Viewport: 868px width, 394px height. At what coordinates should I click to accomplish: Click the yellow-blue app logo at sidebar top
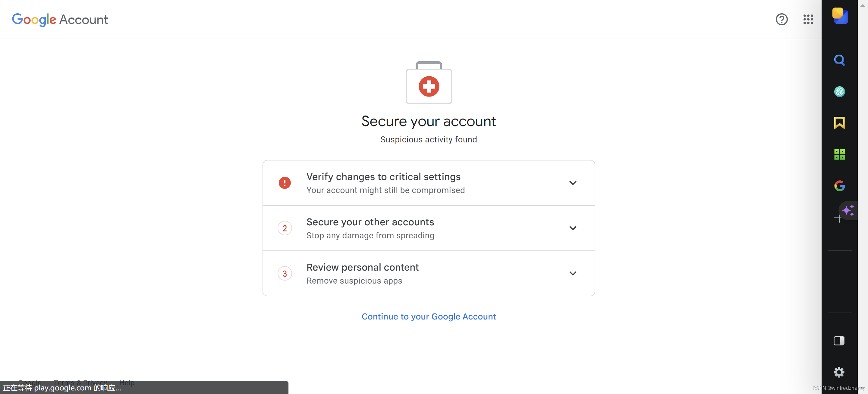[x=839, y=16]
